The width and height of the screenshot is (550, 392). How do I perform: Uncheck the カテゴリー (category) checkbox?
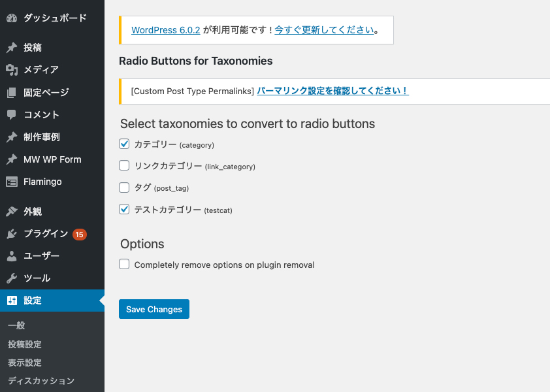click(x=124, y=144)
